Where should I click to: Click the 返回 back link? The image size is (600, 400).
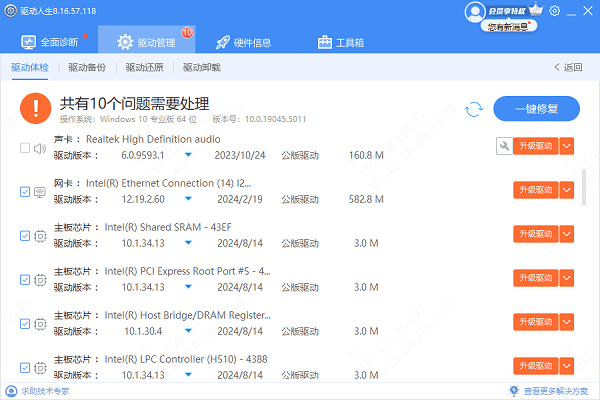pos(568,68)
